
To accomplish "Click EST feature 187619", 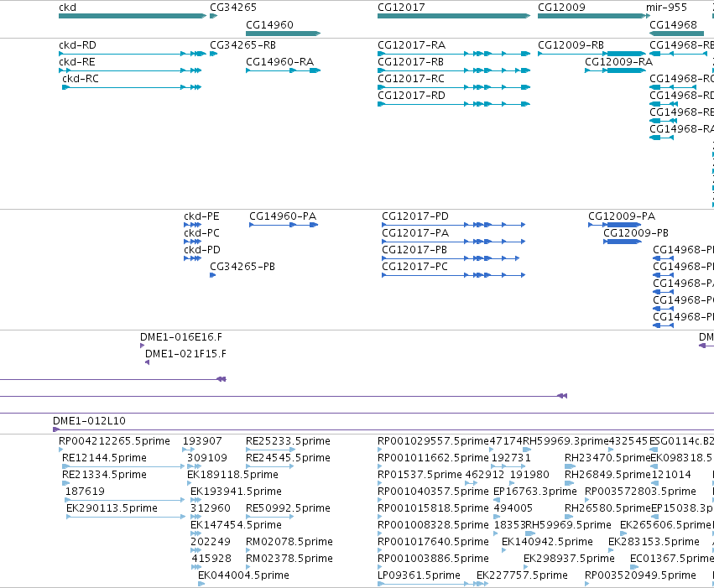I will click(85, 492).
